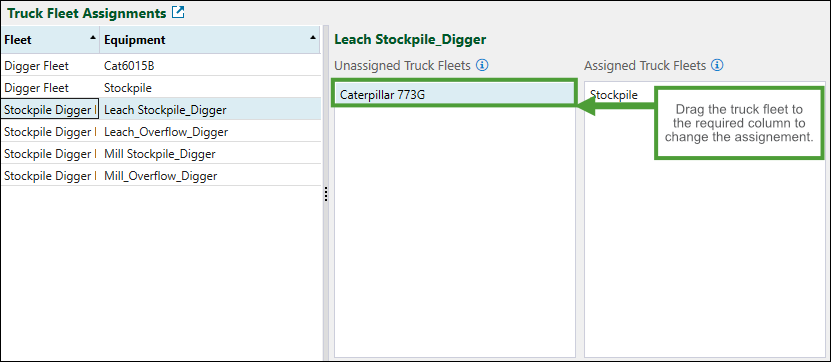Select the Leach_Overflow_Digger row

(161, 132)
